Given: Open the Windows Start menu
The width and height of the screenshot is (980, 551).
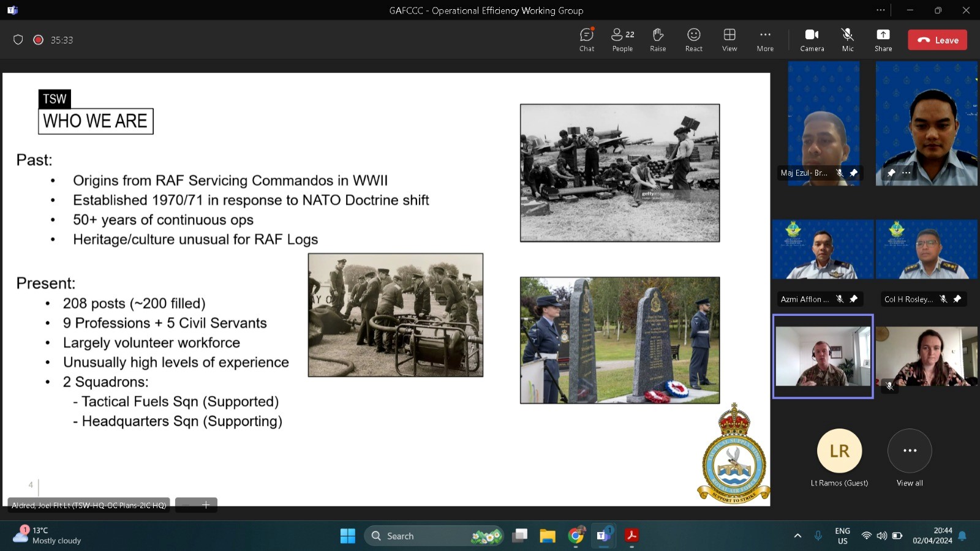Looking at the screenshot, I should point(347,536).
